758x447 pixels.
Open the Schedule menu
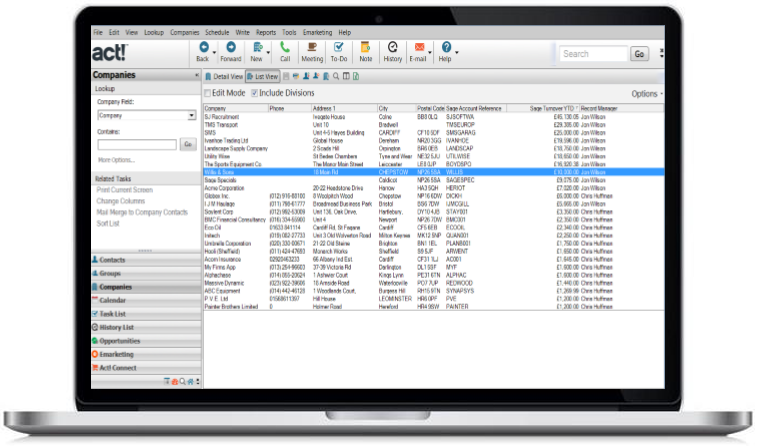[217, 32]
